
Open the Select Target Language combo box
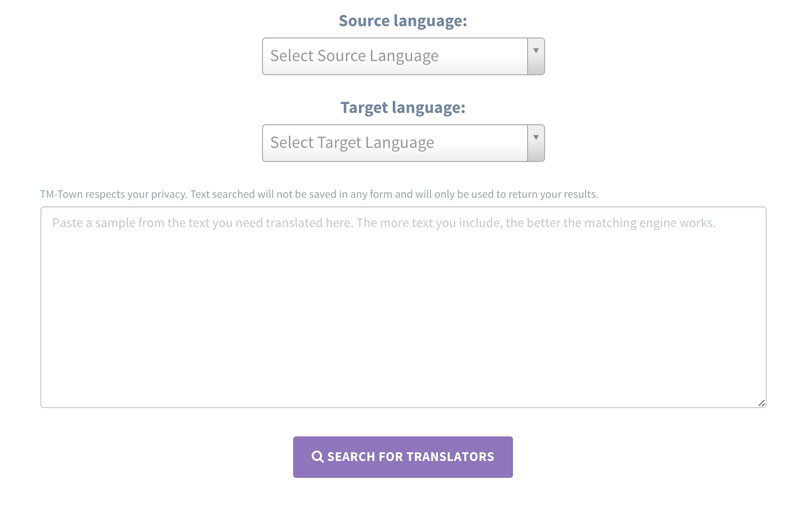(x=395, y=143)
